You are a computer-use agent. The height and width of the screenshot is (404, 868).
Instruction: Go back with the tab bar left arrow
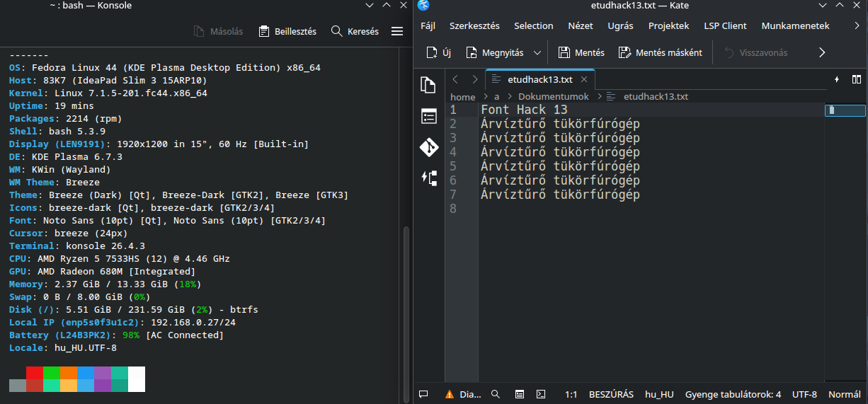click(455, 79)
